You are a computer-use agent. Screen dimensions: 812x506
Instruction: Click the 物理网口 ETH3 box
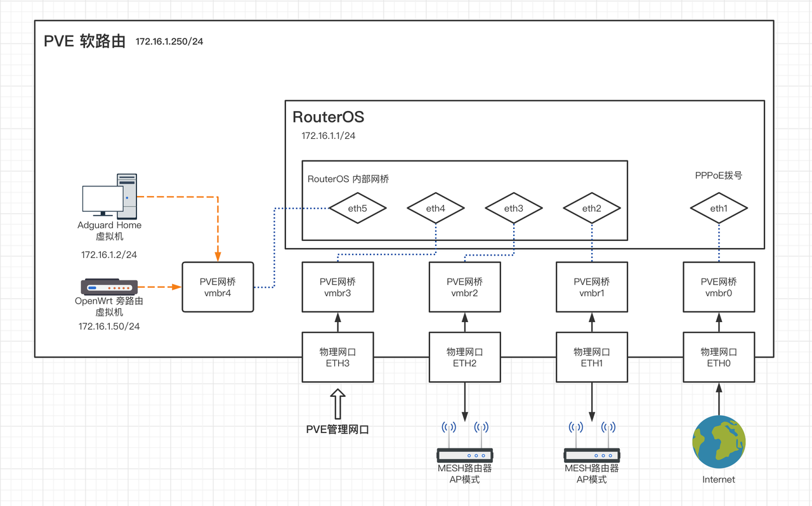coord(337,357)
